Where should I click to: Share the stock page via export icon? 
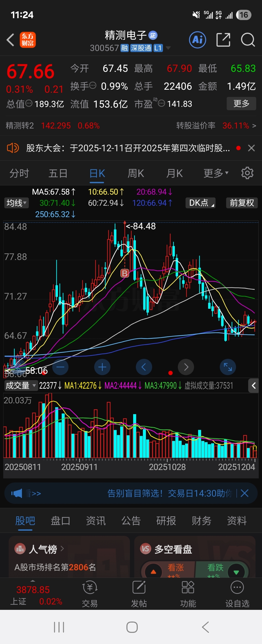[x=223, y=40]
